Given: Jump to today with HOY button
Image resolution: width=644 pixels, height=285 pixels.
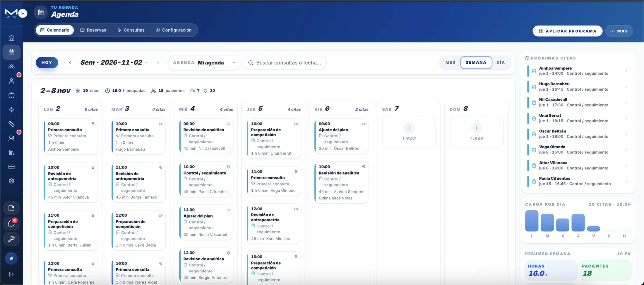Looking at the screenshot, I should 47,62.
